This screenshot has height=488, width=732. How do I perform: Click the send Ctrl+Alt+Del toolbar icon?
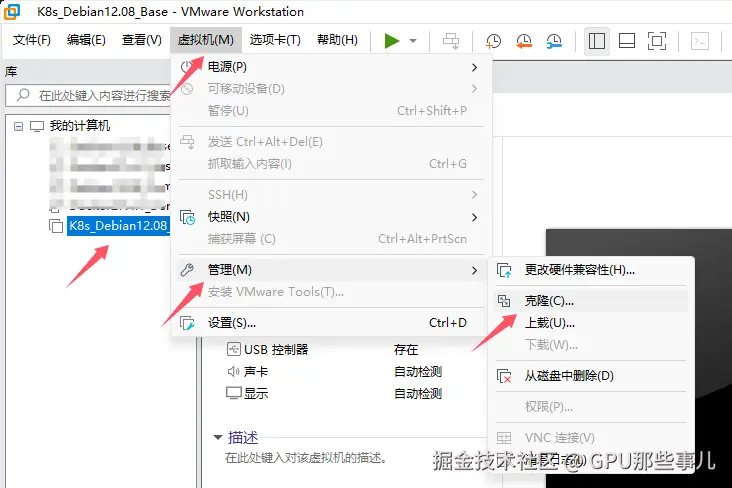(451, 41)
